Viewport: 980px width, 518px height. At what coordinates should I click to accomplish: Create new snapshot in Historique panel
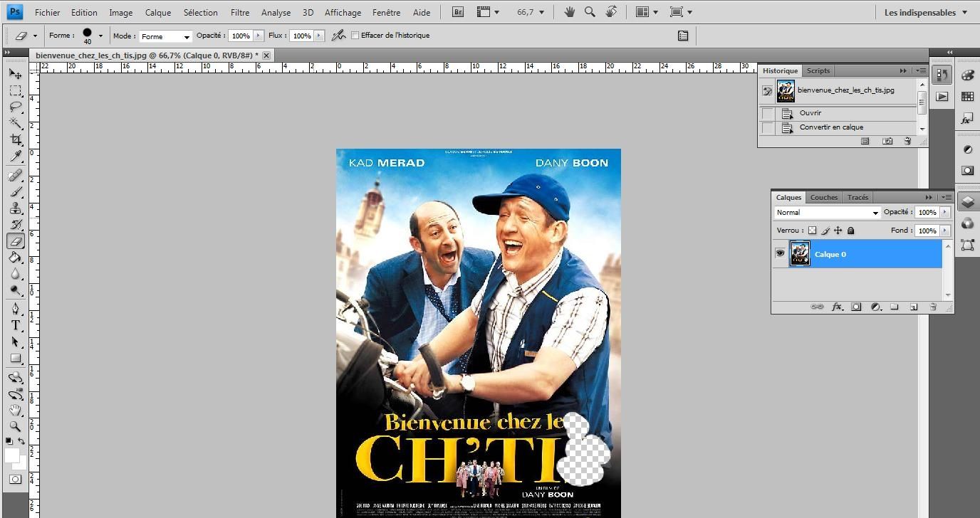pos(887,141)
